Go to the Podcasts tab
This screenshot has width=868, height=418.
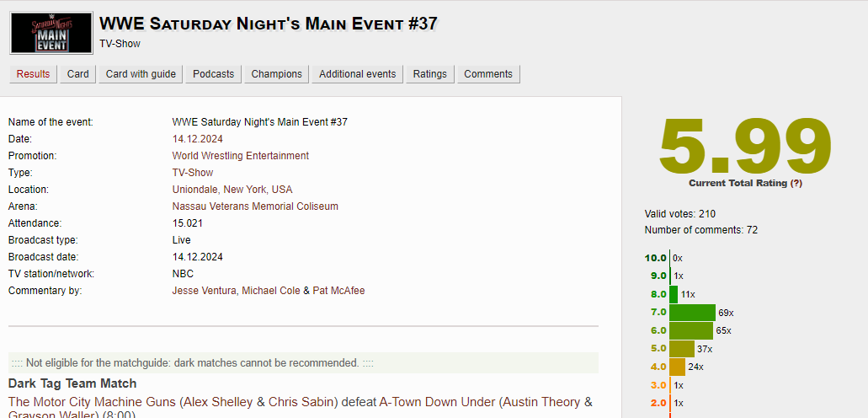coord(213,74)
